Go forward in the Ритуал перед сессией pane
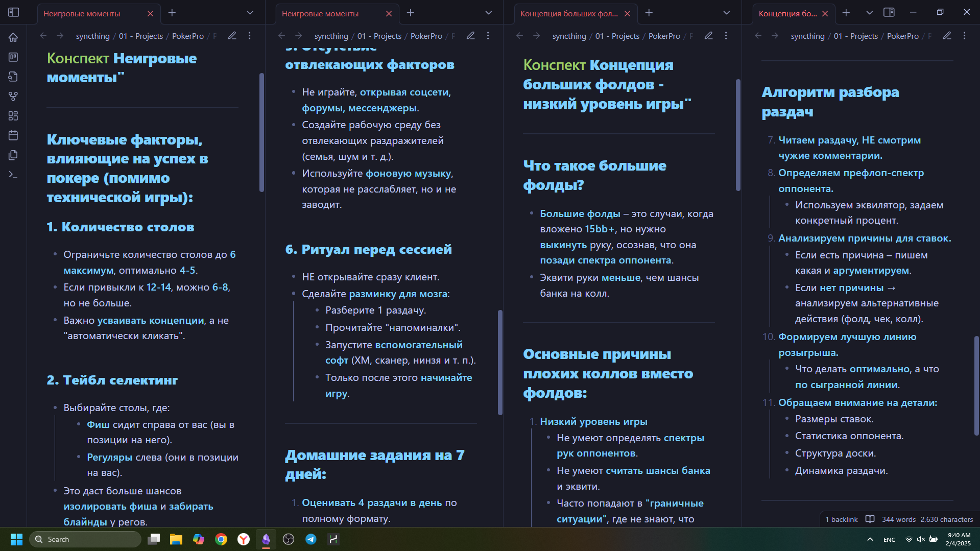 tap(299, 36)
